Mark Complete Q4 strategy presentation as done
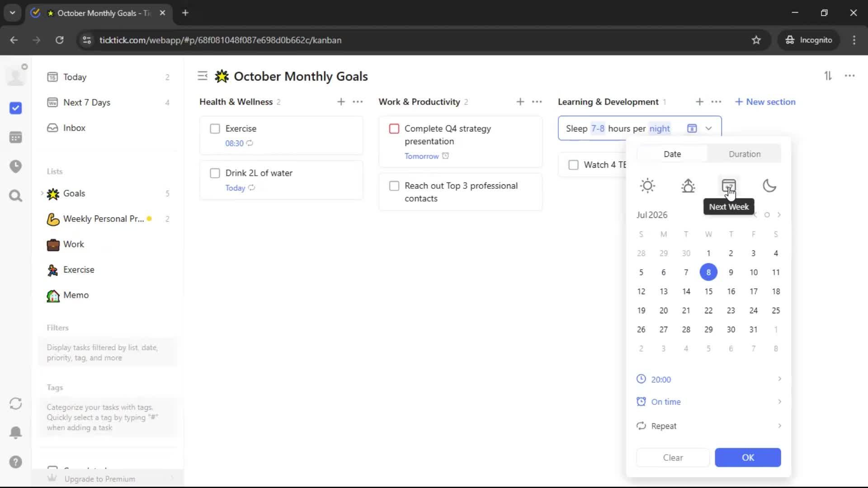The width and height of the screenshot is (868, 488). (x=394, y=129)
